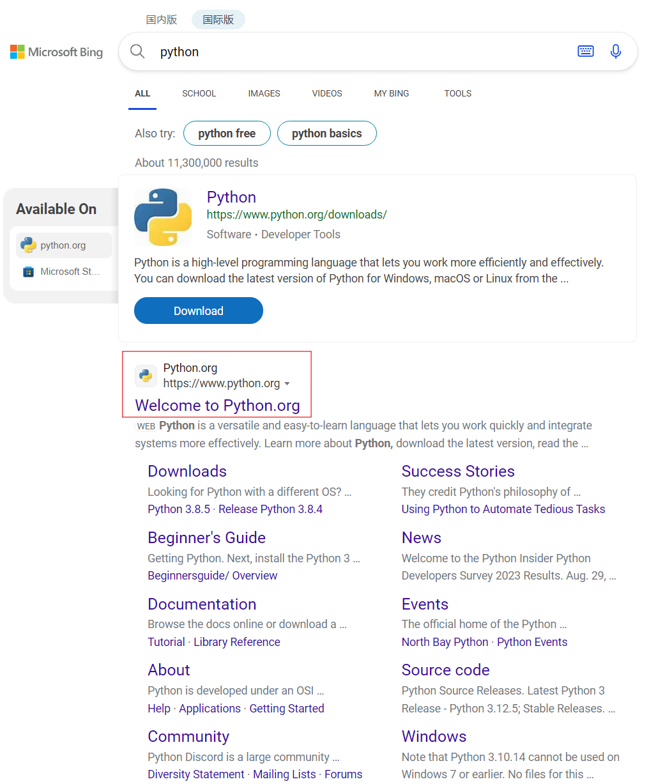The height and width of the screenshot is (784, 672).
Task: Click the small Python favicon beside Python.org
Action: click(x=146, y=376)
